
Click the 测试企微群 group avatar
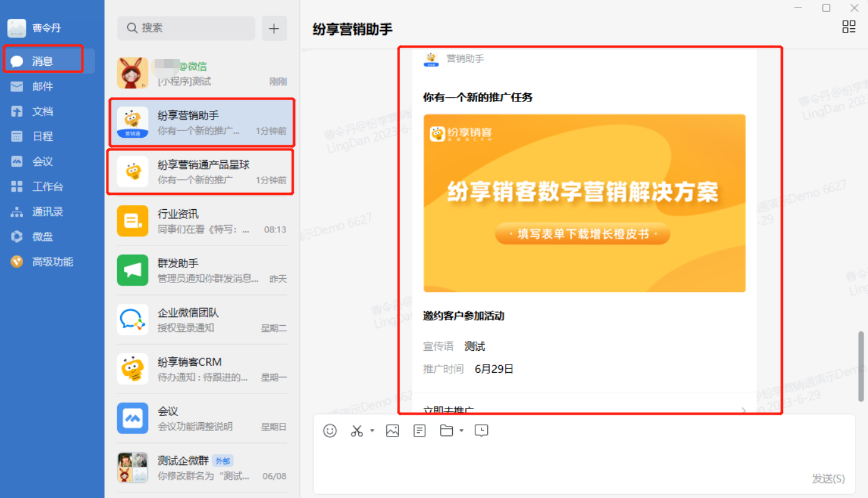(x=133, y=467)
